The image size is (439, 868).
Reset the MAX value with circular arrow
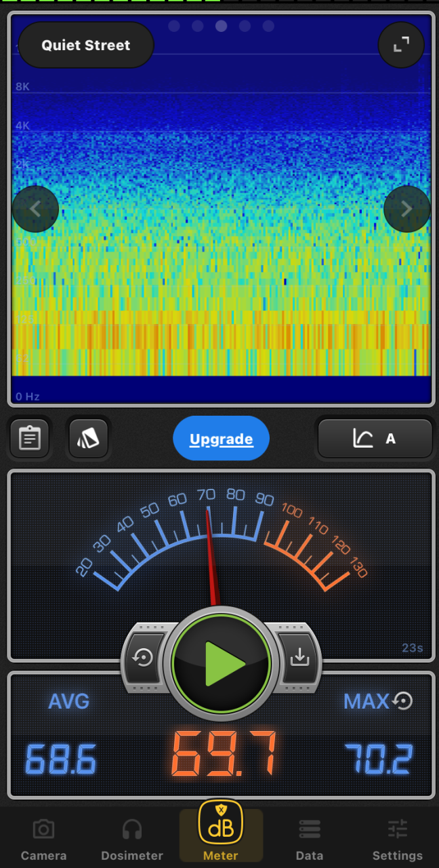pyautogui.click(x=403, y=701)
